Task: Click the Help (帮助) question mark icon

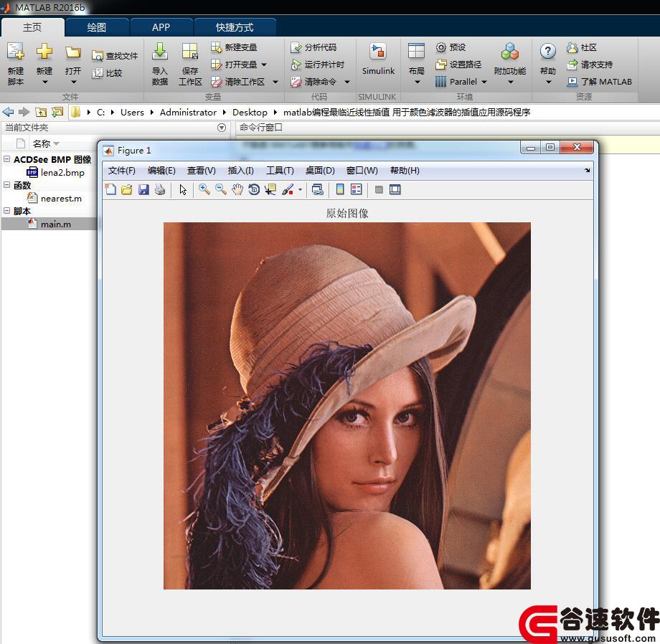Action: tap(547, 52)
